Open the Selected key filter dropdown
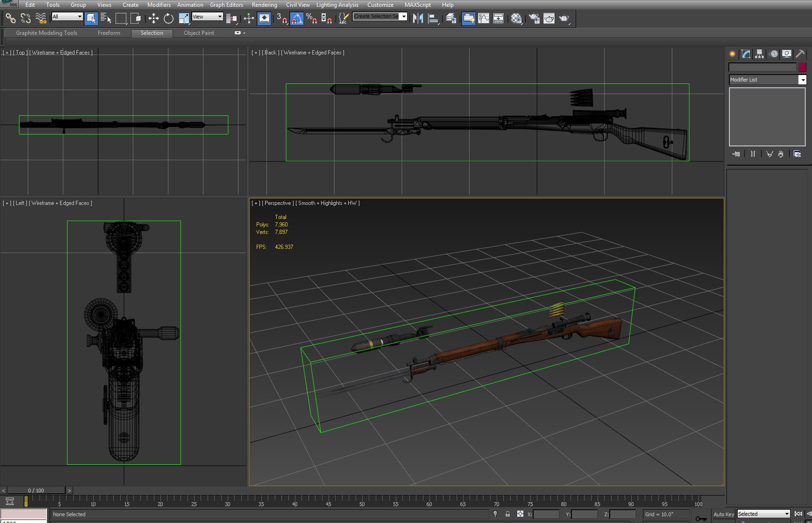The height and width of the screenshot is (523, 812). pos(763,514)
